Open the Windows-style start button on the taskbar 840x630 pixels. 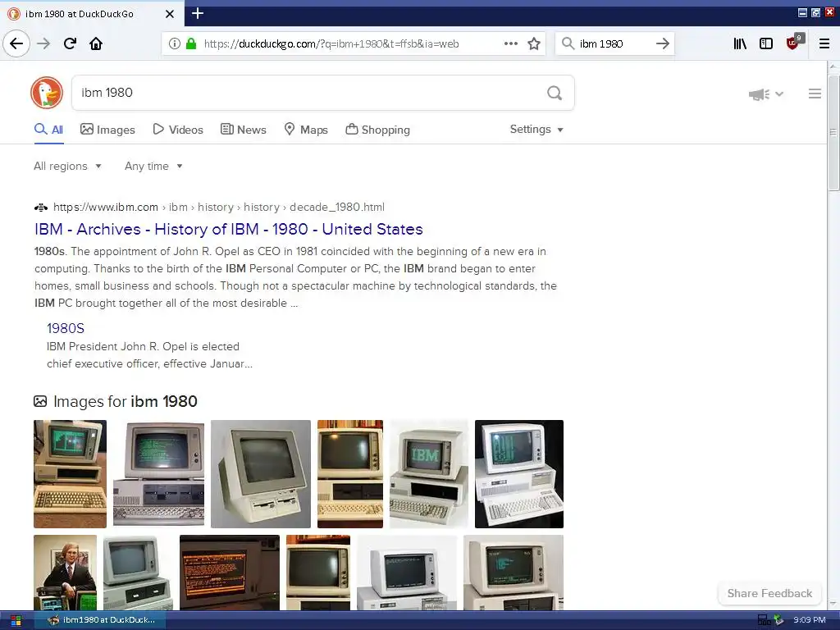pyautogui.click(x=16, y=620)
